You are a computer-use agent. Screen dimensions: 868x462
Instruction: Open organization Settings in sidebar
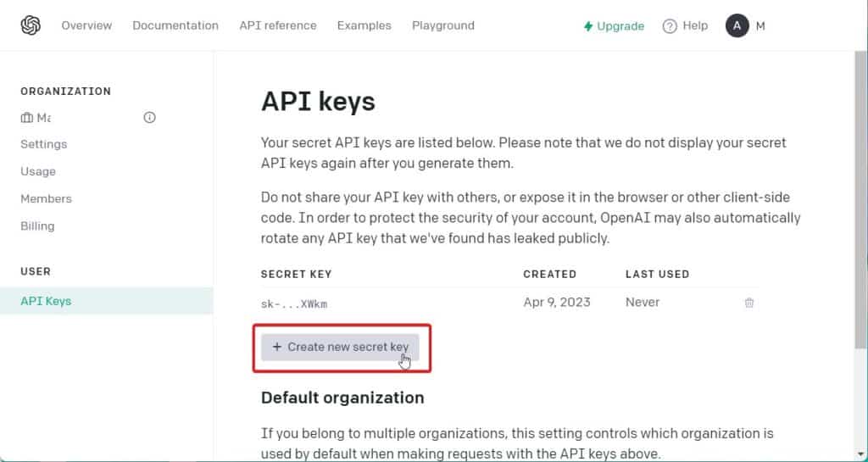pyautogui.click(x=44, y=144)
